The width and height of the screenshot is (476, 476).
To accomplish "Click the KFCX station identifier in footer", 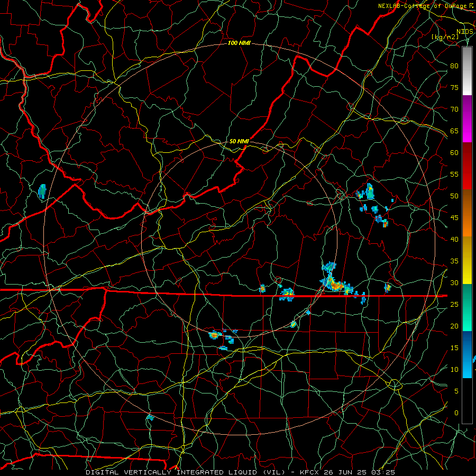I will click(309, 472).
